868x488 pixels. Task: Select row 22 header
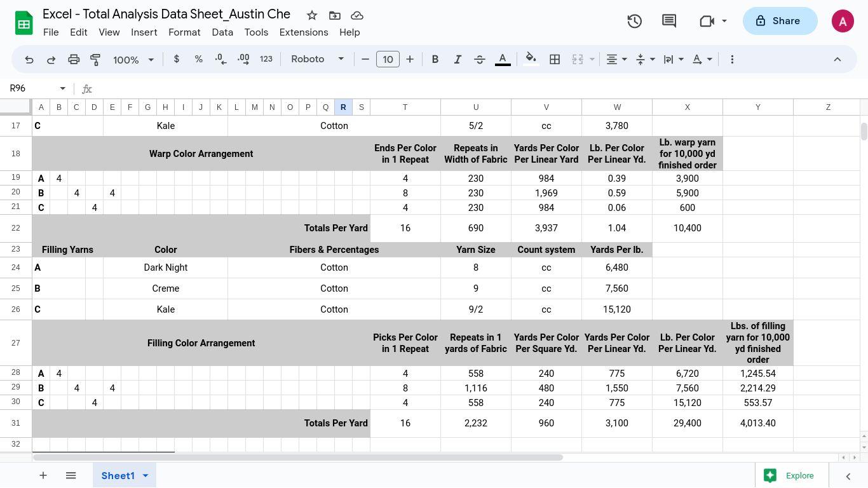pyautogui.click(x=16, y=228)
